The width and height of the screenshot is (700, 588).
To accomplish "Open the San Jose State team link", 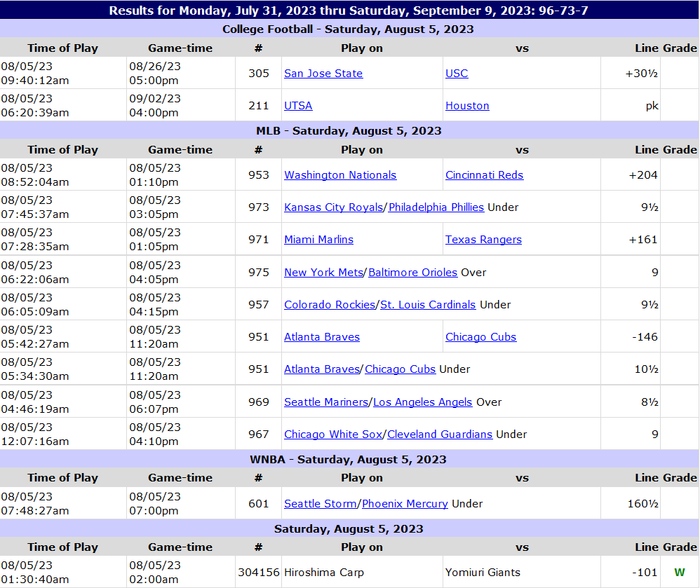I will (x=323, y=73).
